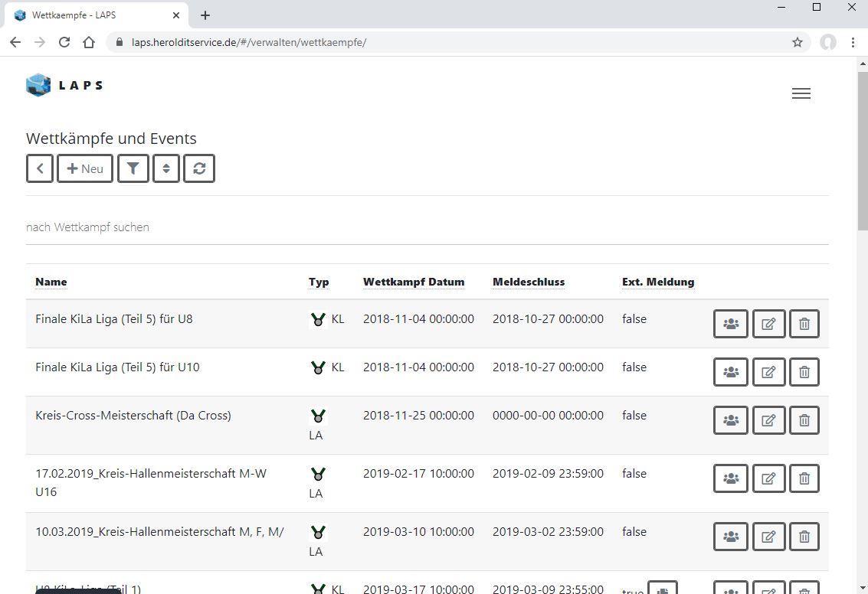868x594 pixels.
Task: Sort by Meldeschluss column header
Action: [x=529, y=282]
